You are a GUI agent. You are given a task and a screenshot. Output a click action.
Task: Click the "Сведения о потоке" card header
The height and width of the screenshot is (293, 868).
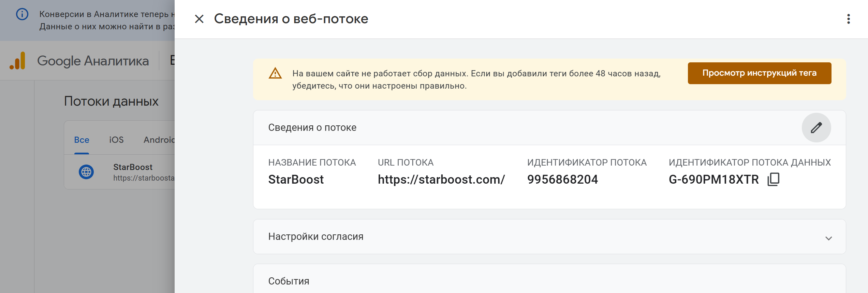click(x=312, y=128)
